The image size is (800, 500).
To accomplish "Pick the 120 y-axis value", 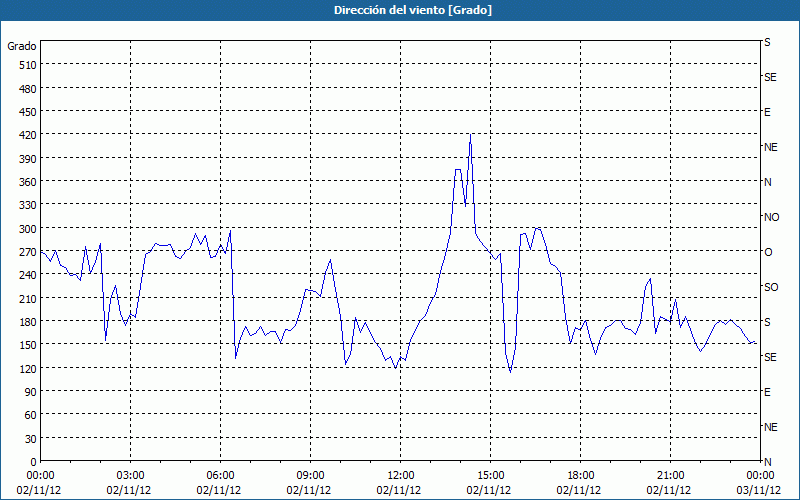I will (28, 369).
